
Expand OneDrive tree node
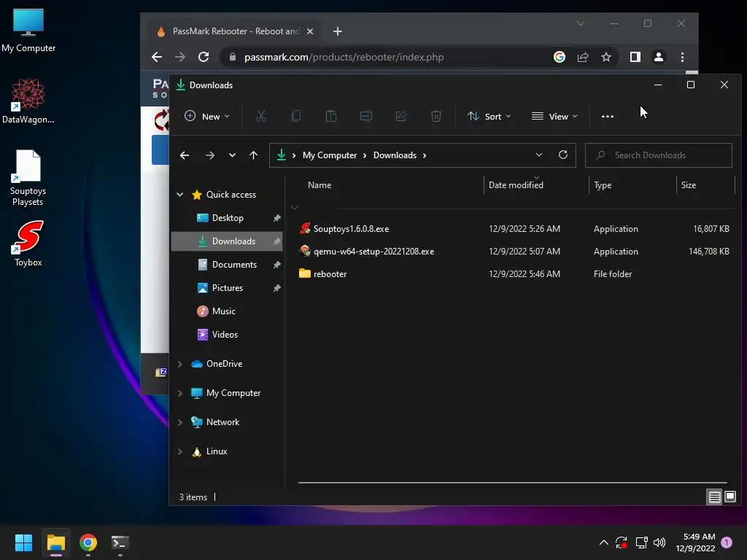180,364
